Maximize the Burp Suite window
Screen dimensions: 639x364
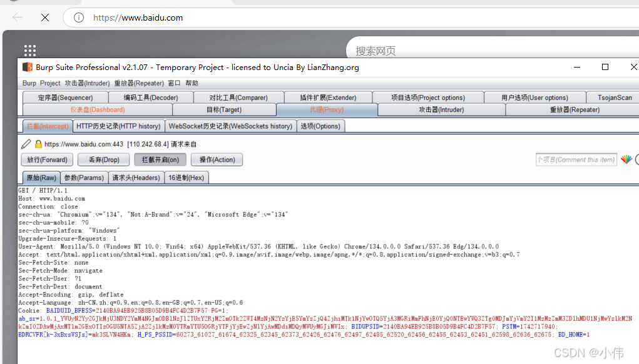click(605, 67)
